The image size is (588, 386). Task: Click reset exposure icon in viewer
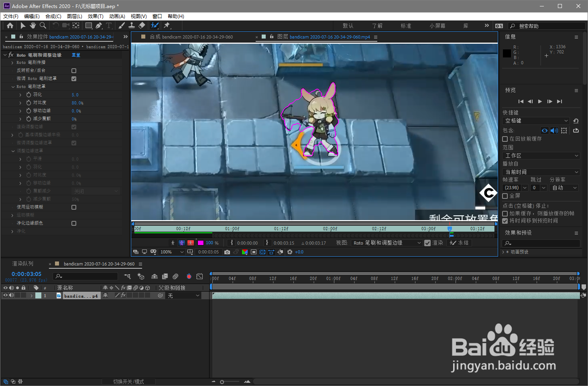click(290, 252)
